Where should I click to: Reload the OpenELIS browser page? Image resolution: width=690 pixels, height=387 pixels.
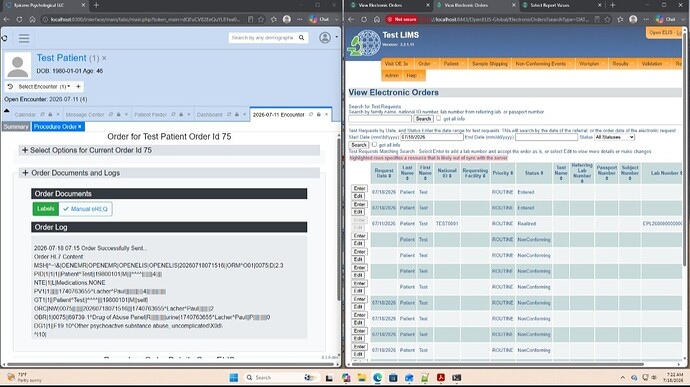point(364,19)
